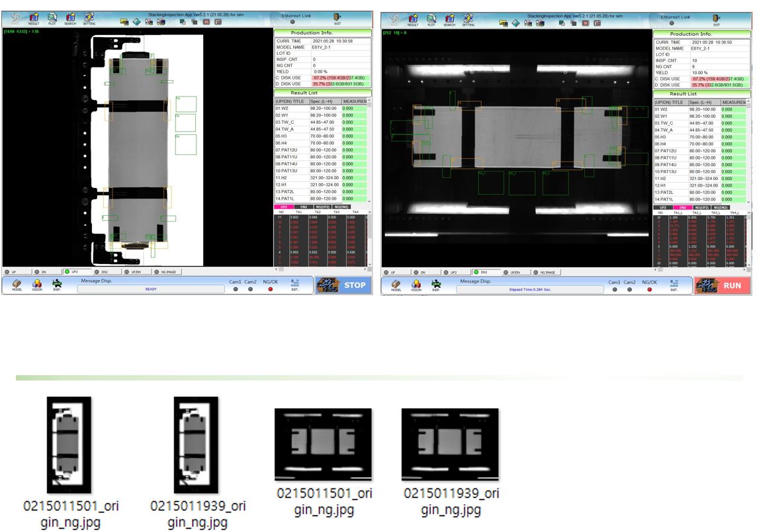Select the DN view toggle in left window
Viewport: 759px width, 532px height.
tap(47, 272)
